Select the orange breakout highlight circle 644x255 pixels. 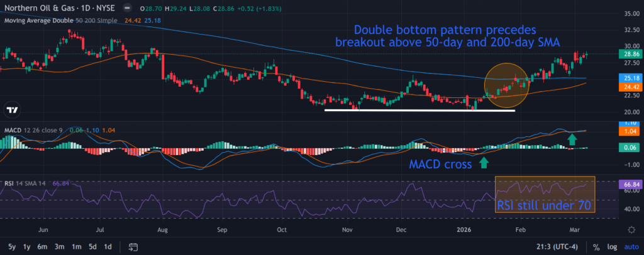tap(506, 84)
